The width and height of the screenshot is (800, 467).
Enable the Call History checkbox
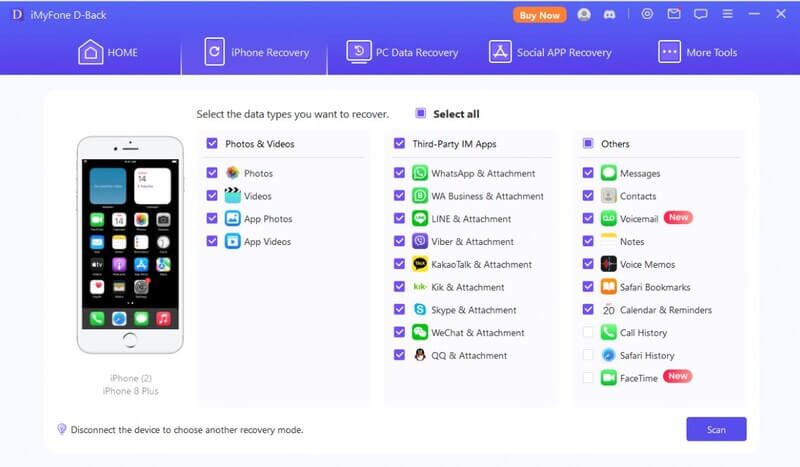(x=588, y=332)
